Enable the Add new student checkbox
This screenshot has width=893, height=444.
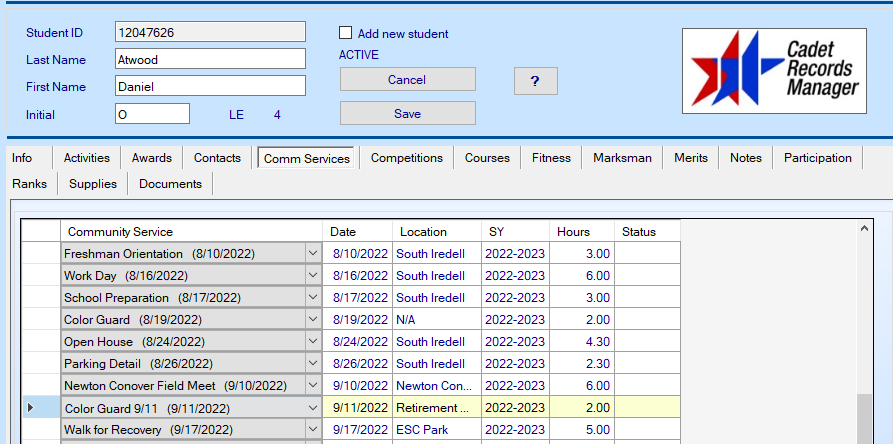click(346, 33)
